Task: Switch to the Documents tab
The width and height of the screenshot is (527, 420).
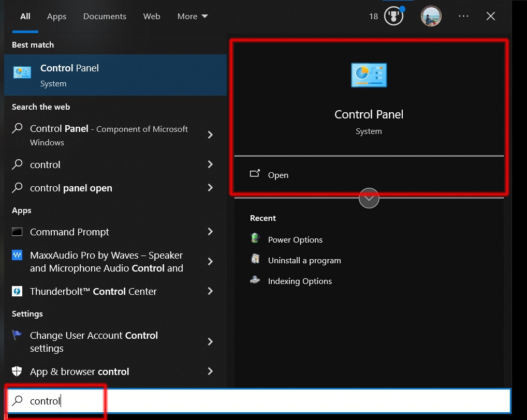Action: coord(105,16)
